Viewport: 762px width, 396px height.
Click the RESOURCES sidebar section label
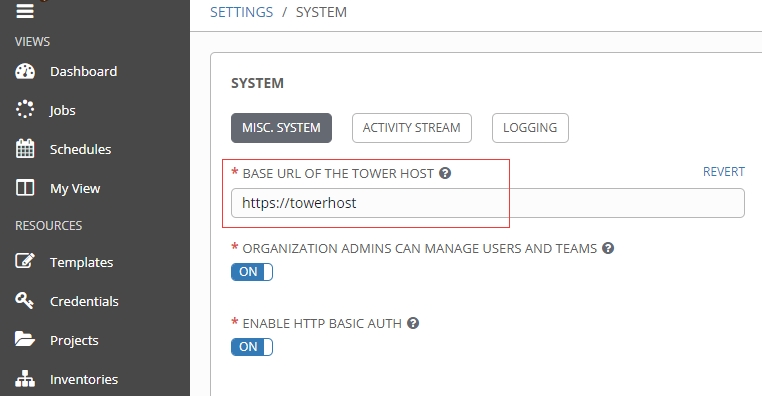point(49,226)
